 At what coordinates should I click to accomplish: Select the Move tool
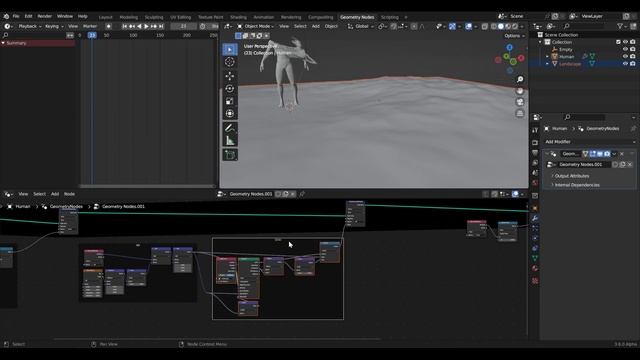point(230,76)
